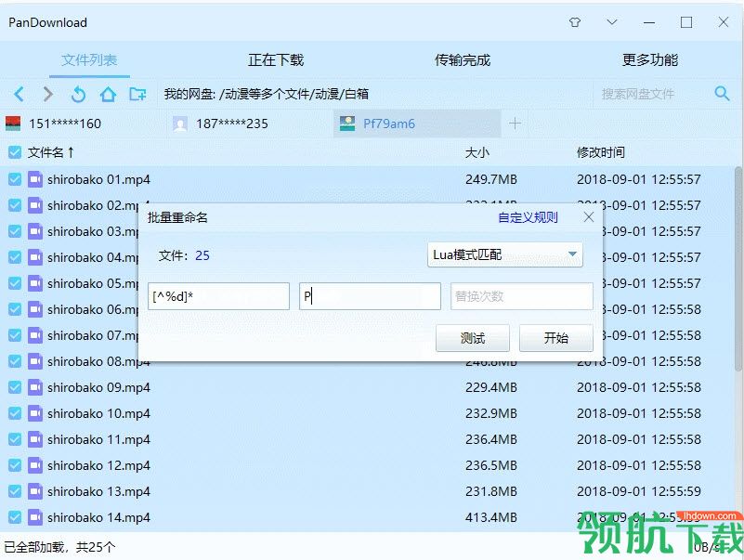Viewport: 744px width, 560px height.
Task: Click video icon of shirobako 14.mp4
Action: pyautogui.click(x=35, y=517)
